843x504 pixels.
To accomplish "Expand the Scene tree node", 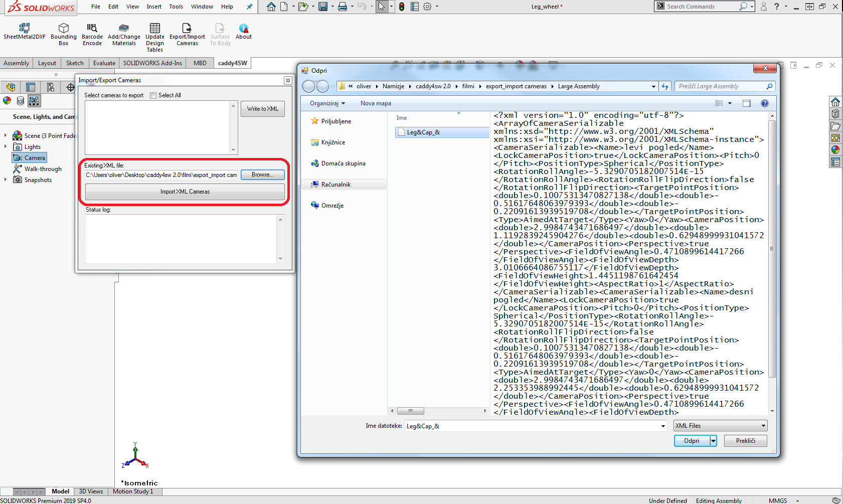I will [x=6, y=135].
